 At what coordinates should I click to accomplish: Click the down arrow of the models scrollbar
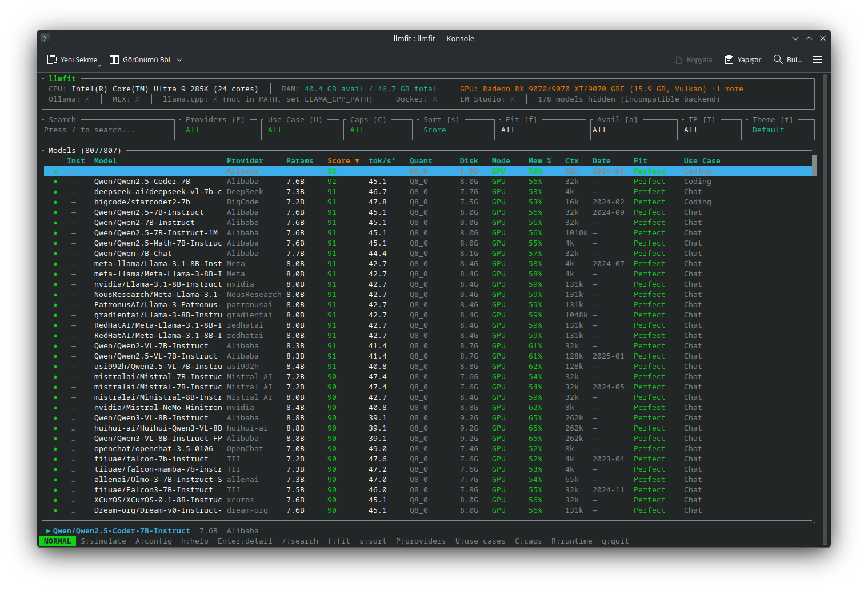click(814, 521)
